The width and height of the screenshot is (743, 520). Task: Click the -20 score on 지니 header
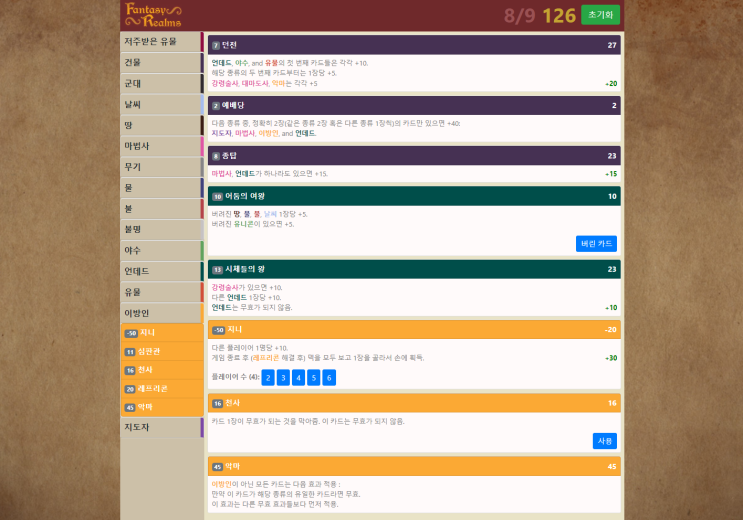(x=610, y=329)
